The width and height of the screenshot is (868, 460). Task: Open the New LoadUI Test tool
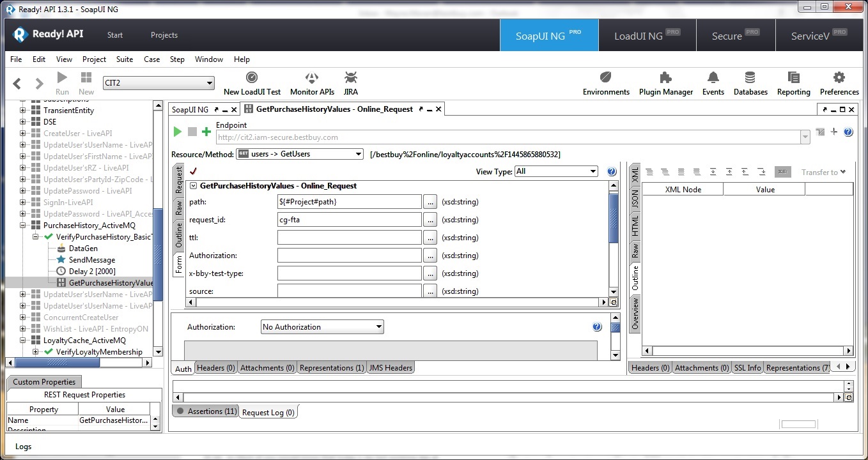(252, 84)
